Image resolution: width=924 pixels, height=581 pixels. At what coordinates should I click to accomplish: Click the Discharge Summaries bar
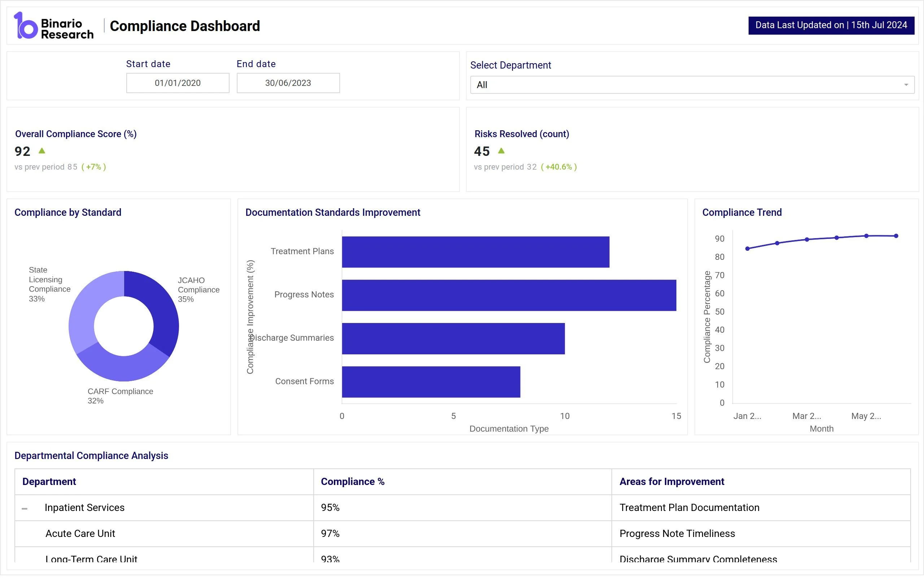pyautogui.click(x=453, y=338)
